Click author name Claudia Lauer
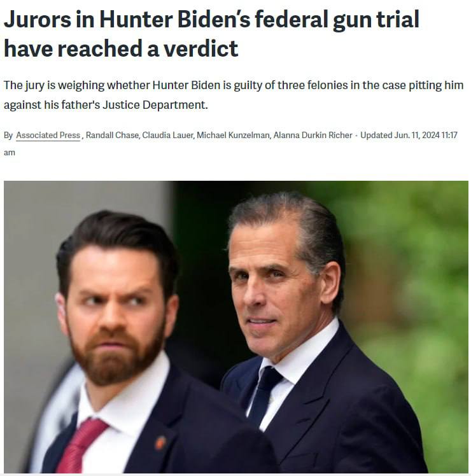 (x=167, y=135)
